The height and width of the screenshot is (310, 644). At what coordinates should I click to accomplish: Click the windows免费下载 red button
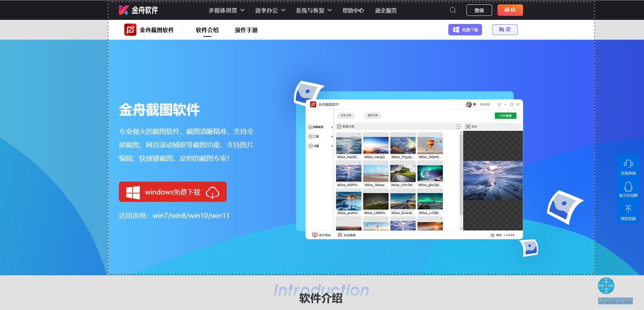tap(172, 192)
